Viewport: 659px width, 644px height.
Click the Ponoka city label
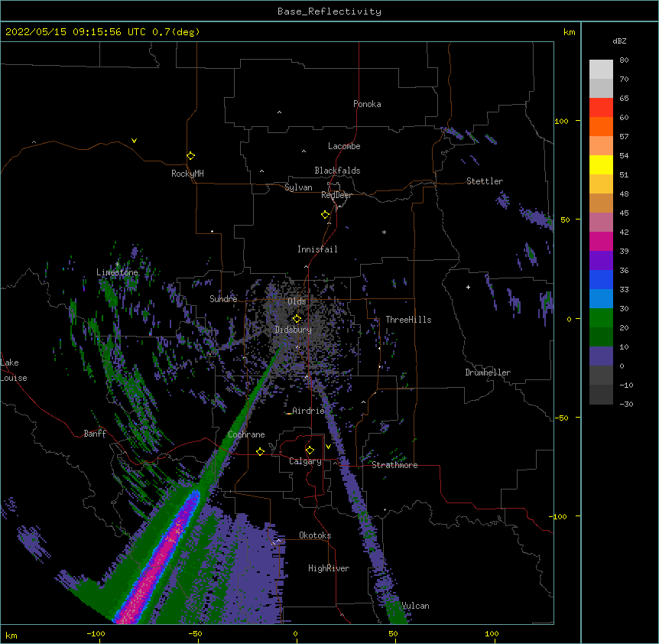pos(367,104)
